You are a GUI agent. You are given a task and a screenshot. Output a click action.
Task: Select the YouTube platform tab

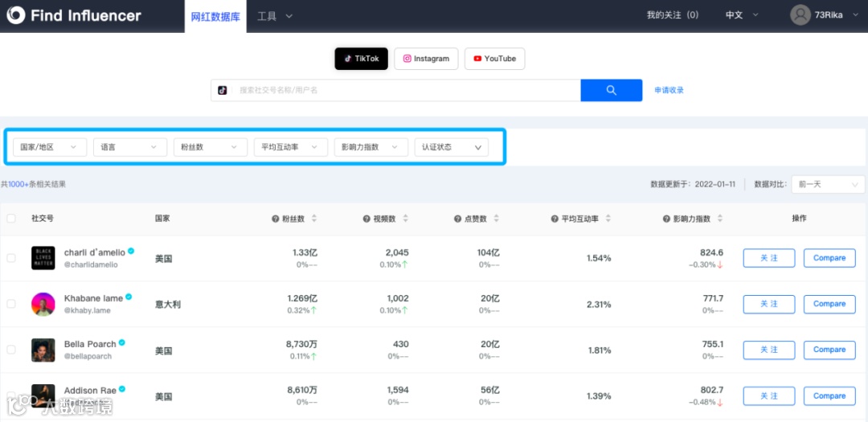[x=494, y=59]
